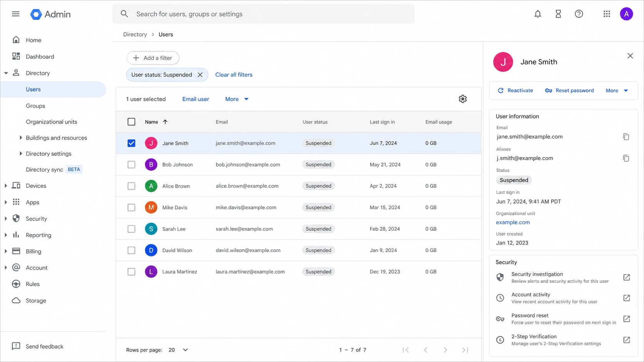Open table column settings gear

click(463, 99)
